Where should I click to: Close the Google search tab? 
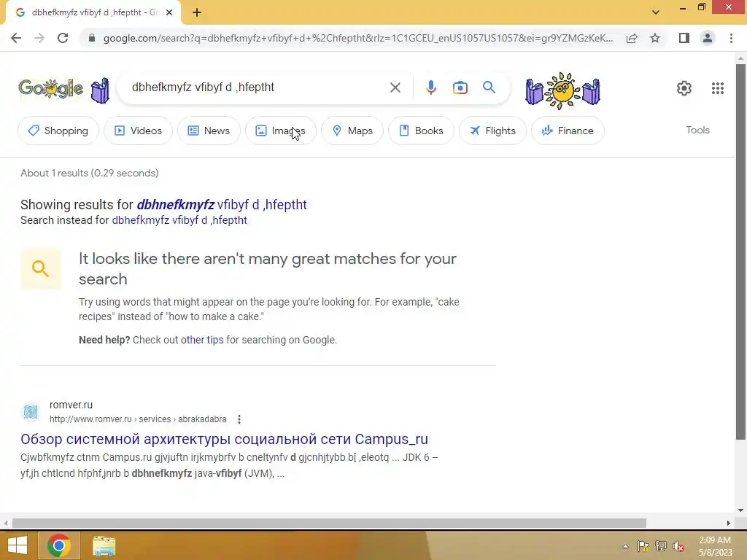169,12
